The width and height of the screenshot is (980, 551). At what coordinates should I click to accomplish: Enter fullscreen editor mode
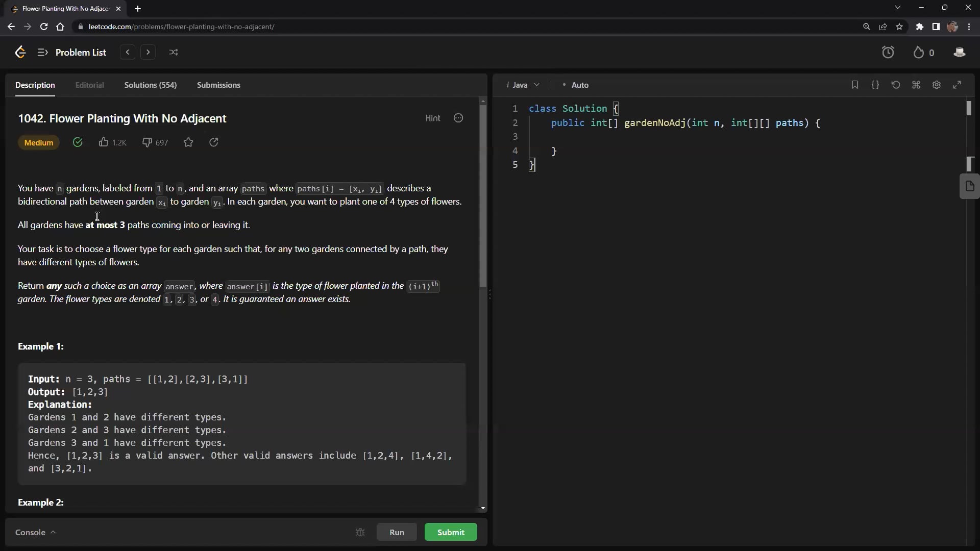click(x=957, y=85)
